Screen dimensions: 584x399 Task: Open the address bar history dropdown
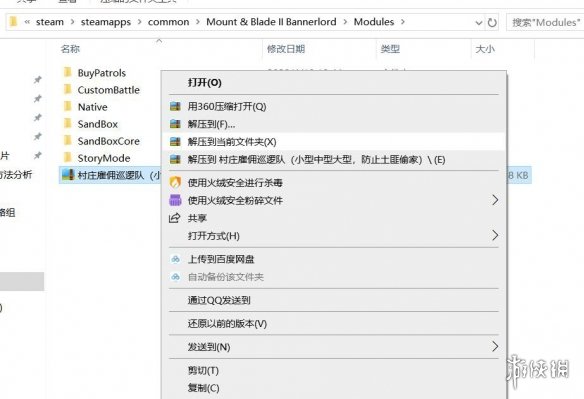[479, 23]
